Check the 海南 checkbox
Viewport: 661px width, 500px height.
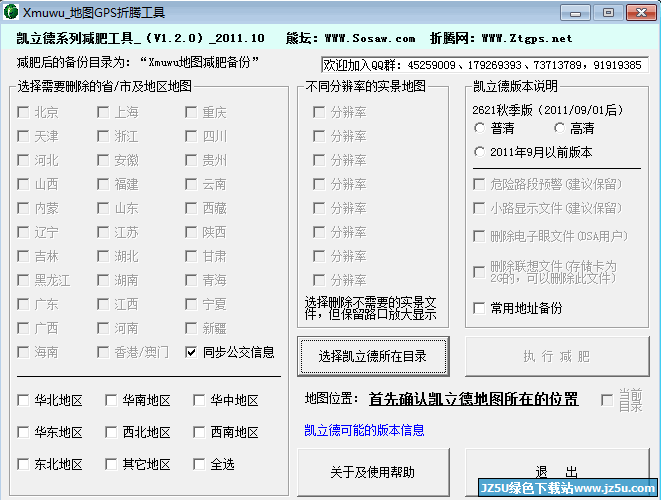(23, 352)
